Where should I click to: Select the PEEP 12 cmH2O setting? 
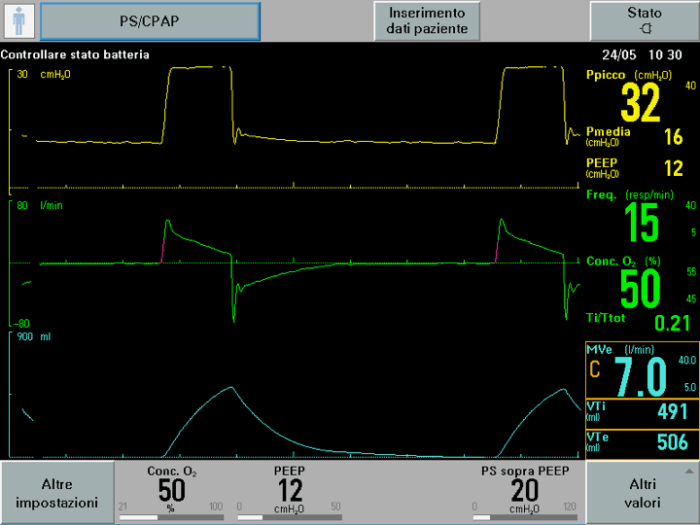(290, 489)
